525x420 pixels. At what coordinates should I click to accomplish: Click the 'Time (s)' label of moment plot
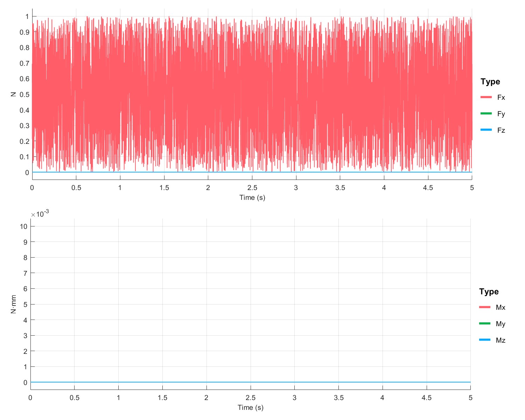[x=251, y=407]
